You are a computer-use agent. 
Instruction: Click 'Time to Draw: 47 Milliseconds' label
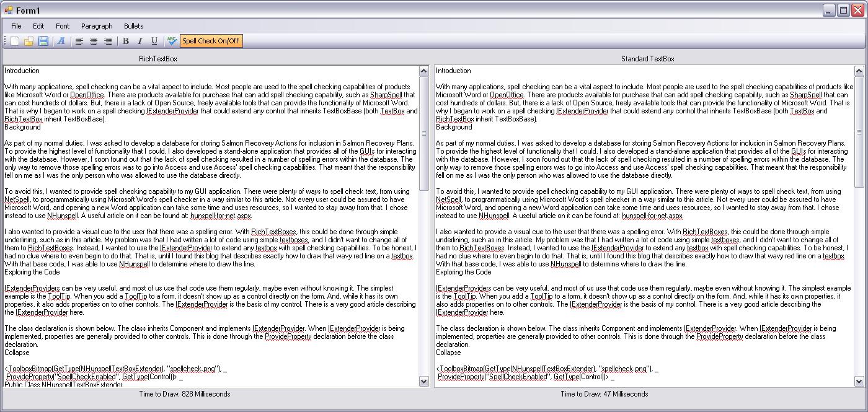point(604,394)
